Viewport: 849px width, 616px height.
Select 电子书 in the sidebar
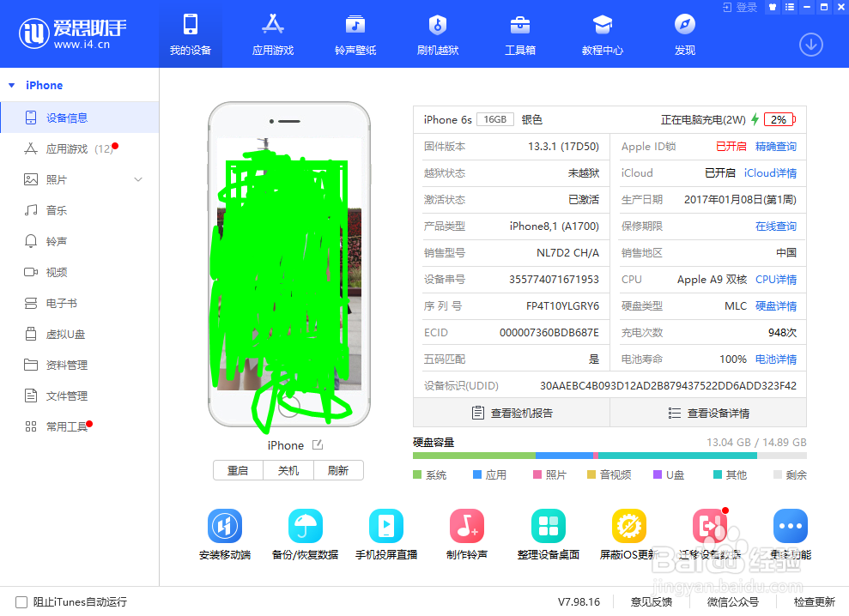tap(80, 303)
